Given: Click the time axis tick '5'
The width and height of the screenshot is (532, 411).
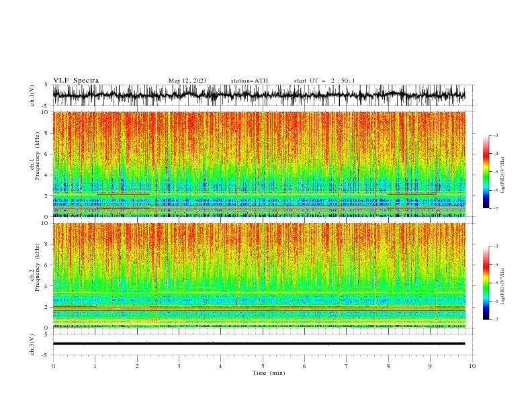Looking at the screenshot, I should tap(263, 366).
